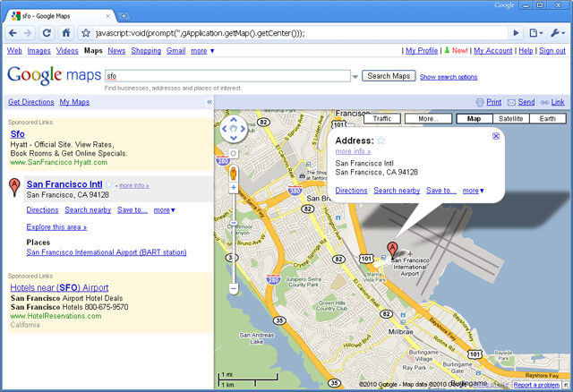Go to Google Shopping
573x392 pixels.
[x=146, y=51]
